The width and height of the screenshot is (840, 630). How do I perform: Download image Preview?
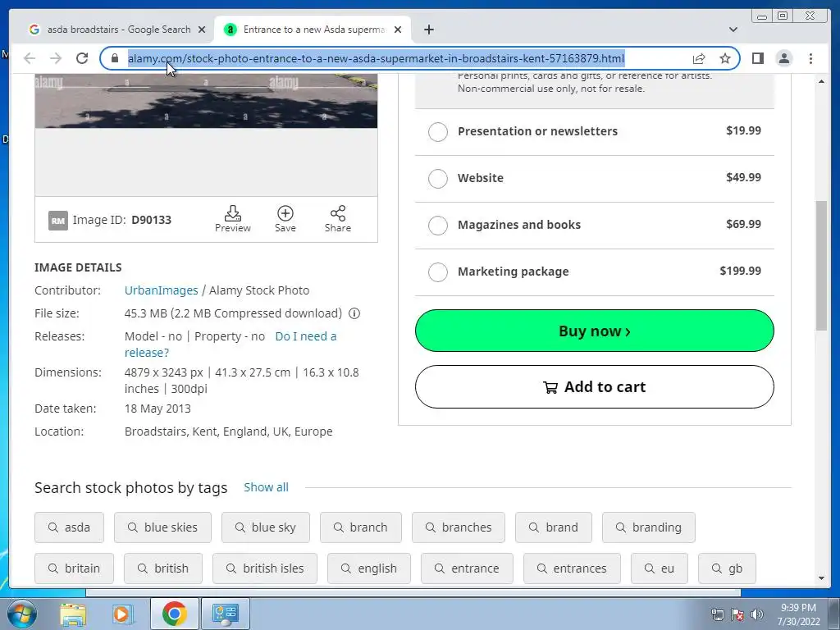pos(232,218)
